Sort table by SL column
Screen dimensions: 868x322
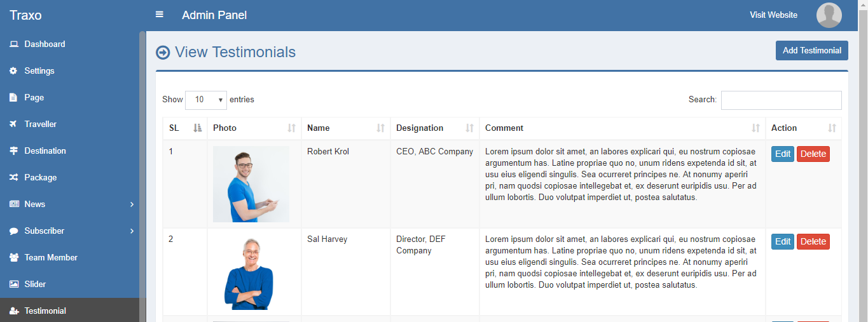point(184,128)
